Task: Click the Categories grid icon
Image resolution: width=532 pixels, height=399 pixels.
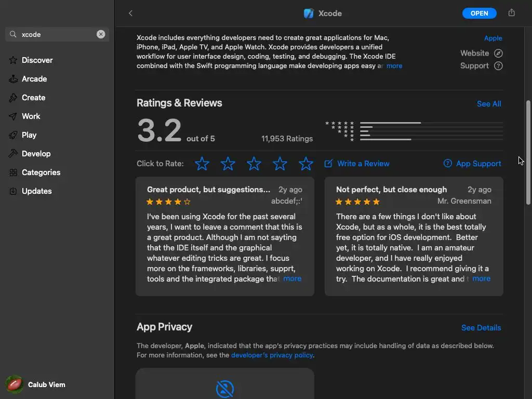Action: click(x=13, y=172)
